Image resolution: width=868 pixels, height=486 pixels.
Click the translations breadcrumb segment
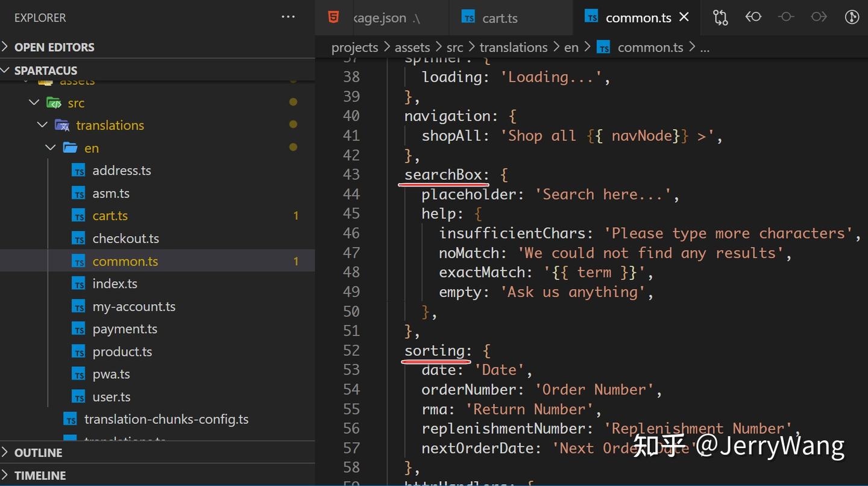[x=514, y=48]
